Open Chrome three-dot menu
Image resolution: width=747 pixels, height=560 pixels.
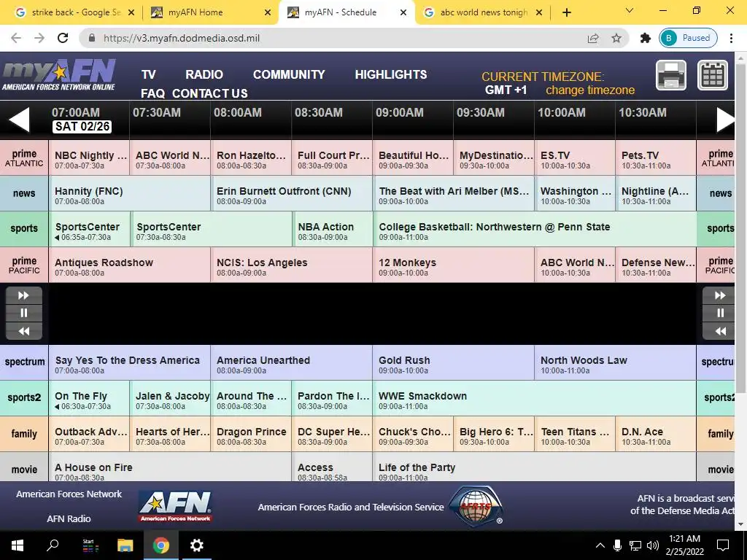pos(731,38)
